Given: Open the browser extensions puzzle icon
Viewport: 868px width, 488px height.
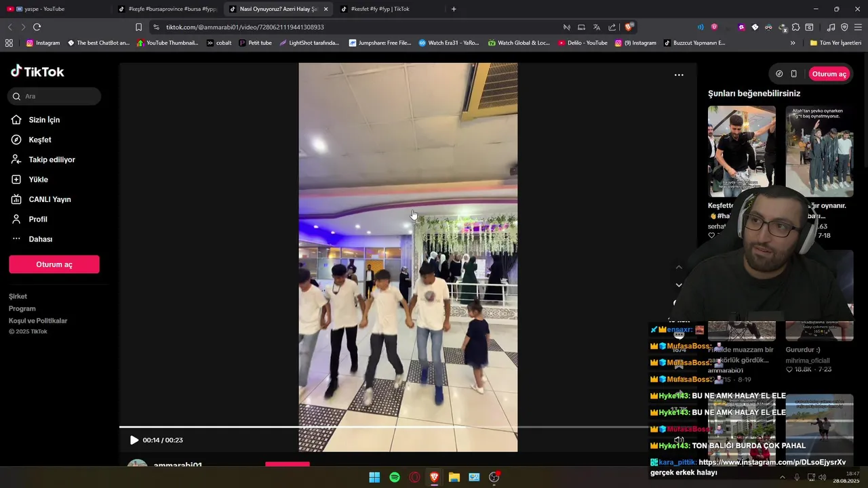Looking at the screenshot, I should [796, 27].
